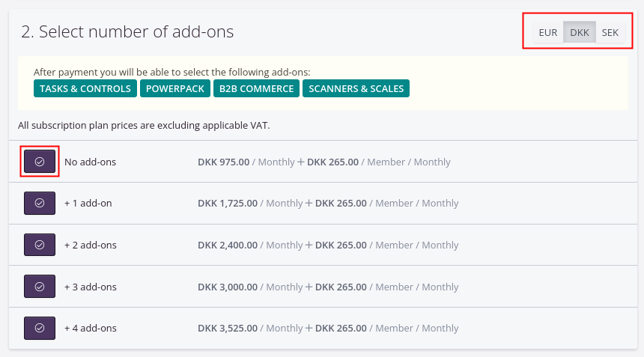Switch currency to EUR

[547, 33]
